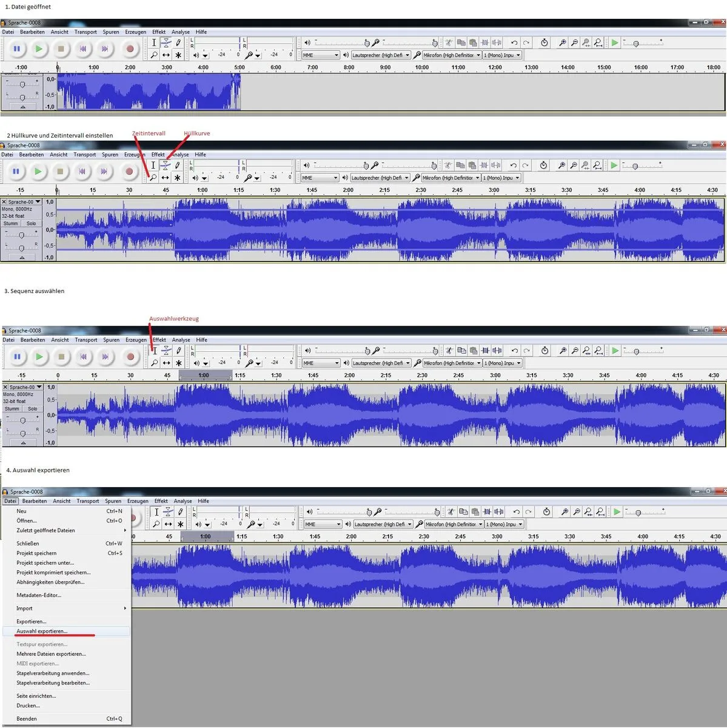Choose 'Auswahl exportieren...' from the open Datei menu

(42, 631)
